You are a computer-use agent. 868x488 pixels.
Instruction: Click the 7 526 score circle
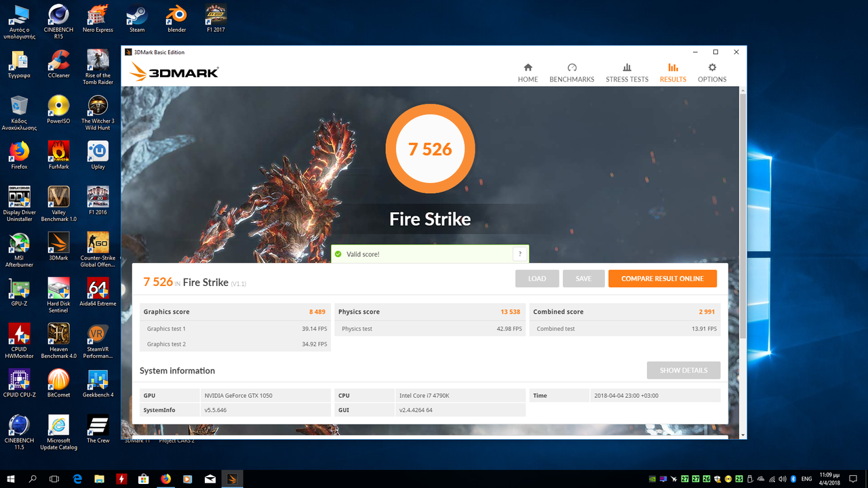click(430, 148)
